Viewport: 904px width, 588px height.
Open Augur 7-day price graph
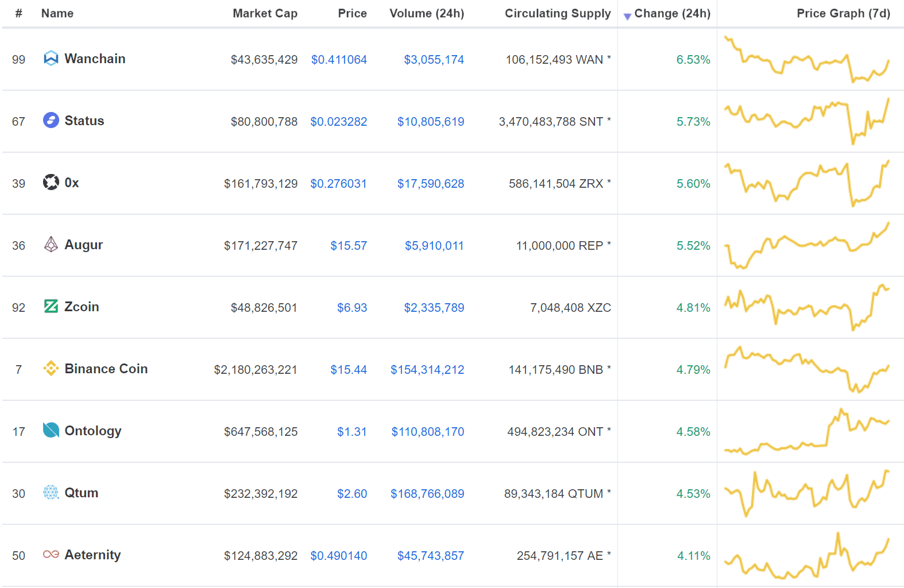coord(807,245)
